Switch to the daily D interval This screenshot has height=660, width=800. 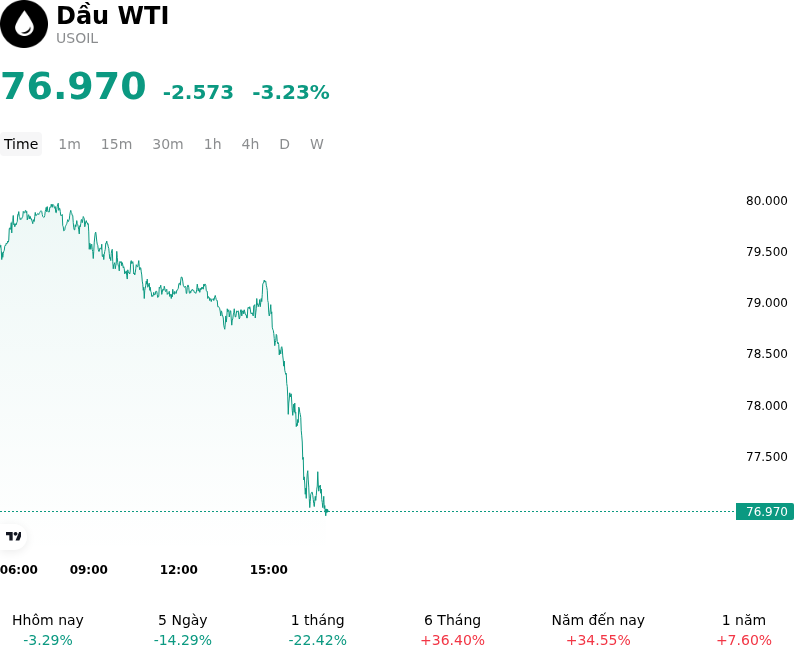[x=284, y=144]
